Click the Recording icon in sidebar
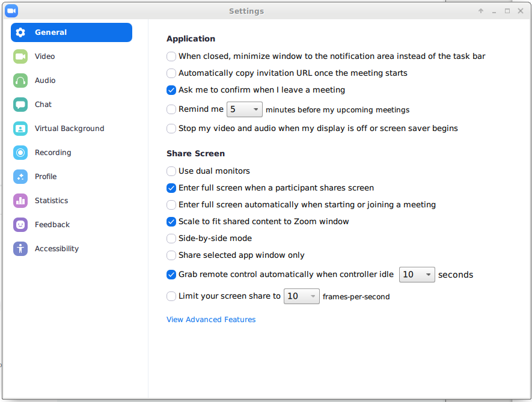Screen dimensions: 532x402 20,153
